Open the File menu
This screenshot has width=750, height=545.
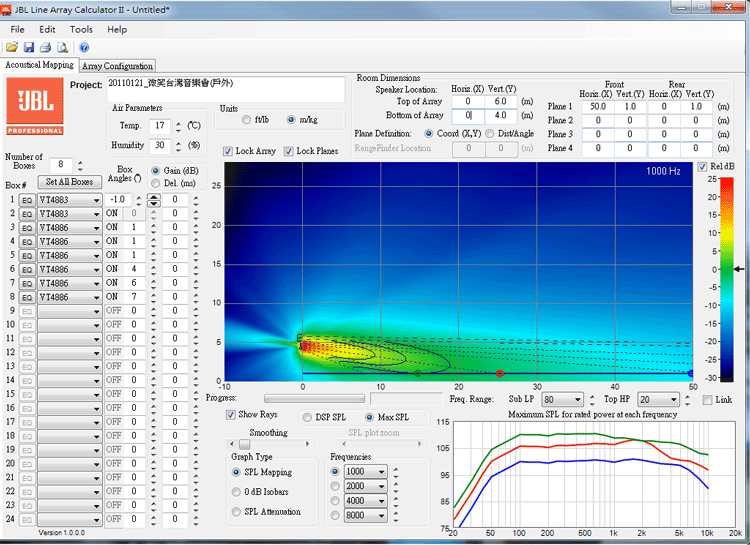click(17, 30)
